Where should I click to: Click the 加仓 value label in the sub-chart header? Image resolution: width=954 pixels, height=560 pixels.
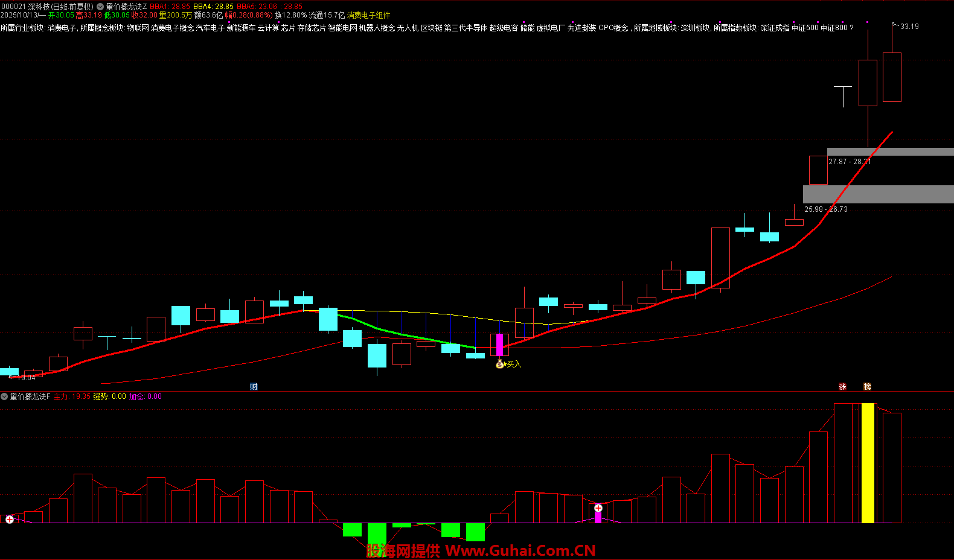(145, 396)
